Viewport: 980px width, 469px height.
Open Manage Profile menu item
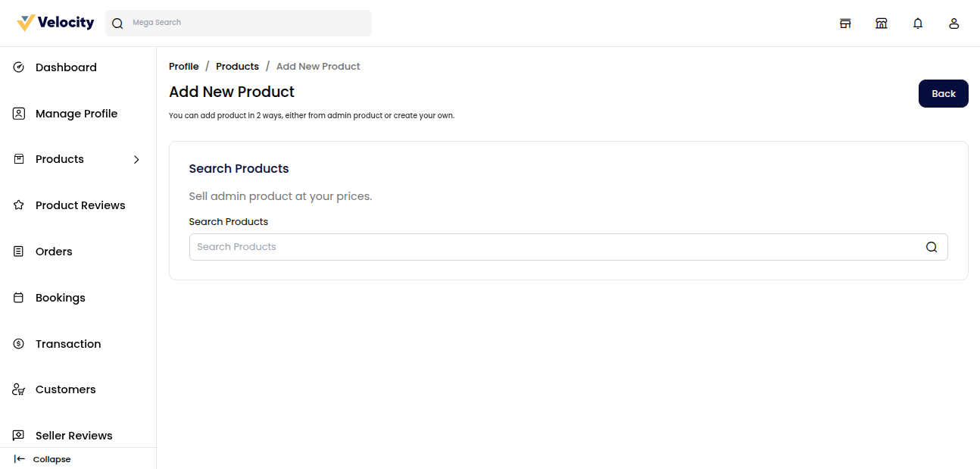pyautogui.click(x=76, y=114)
